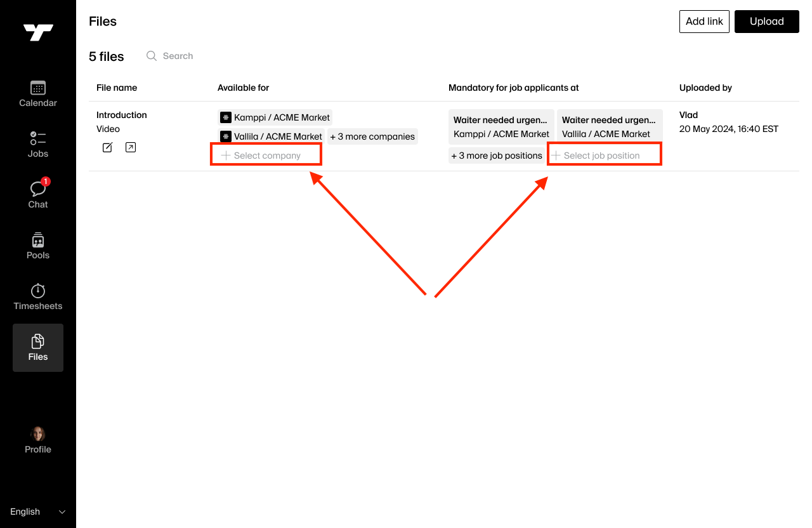The height and width of the screenshot is (528, 812).
Task: Expand the +3 more job positions tag
Action: [x=497, y=155]
